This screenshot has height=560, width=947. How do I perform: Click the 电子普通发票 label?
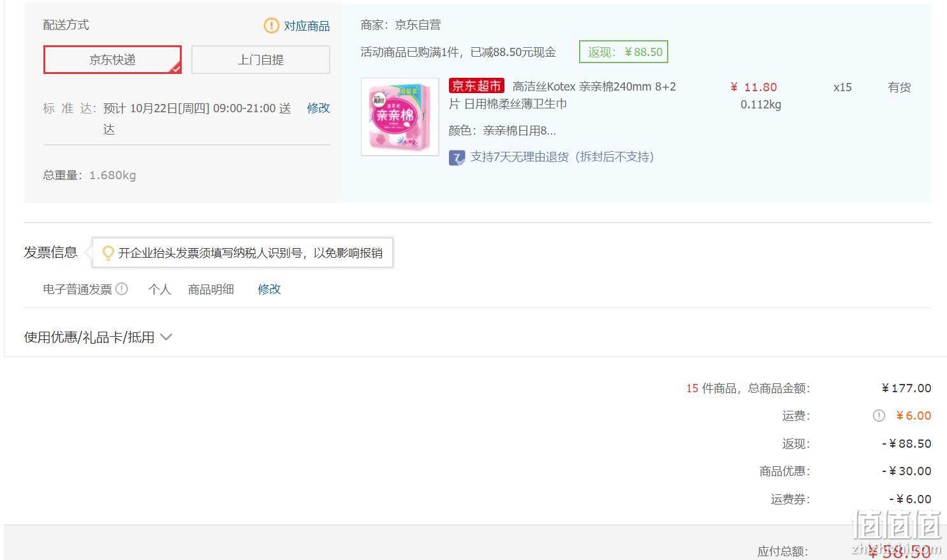pos(77,289)
